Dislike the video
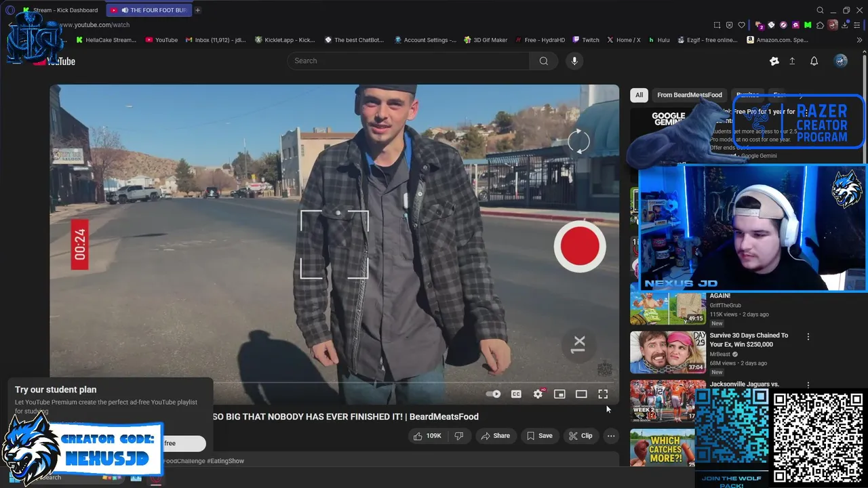This screenshot has width=868, height=488. point(459,436)
